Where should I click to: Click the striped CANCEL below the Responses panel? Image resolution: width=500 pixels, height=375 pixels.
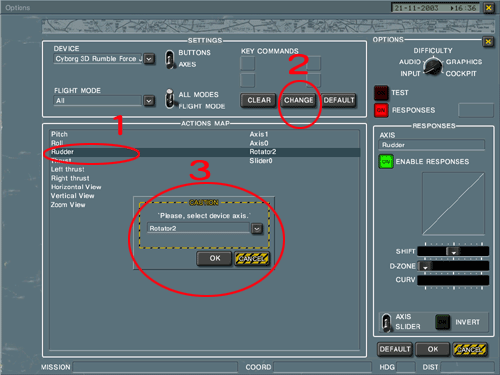pyautogui.click(x=470, y=349)
